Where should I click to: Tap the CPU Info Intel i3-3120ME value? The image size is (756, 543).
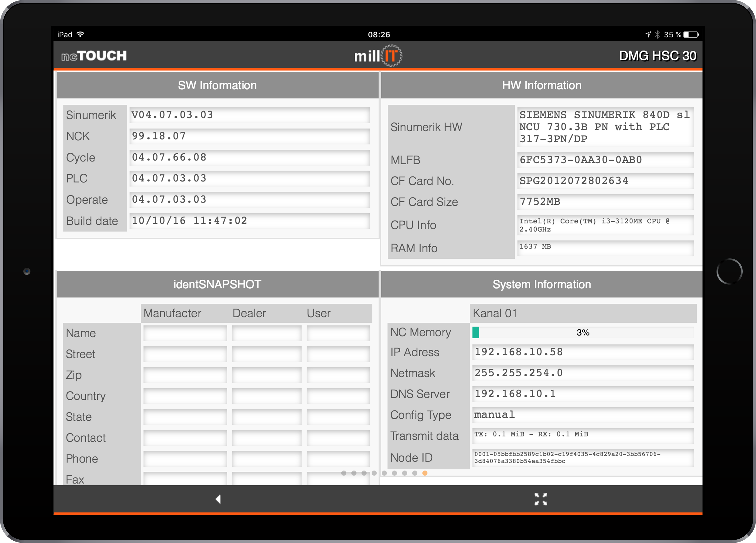tap(605, 225)
